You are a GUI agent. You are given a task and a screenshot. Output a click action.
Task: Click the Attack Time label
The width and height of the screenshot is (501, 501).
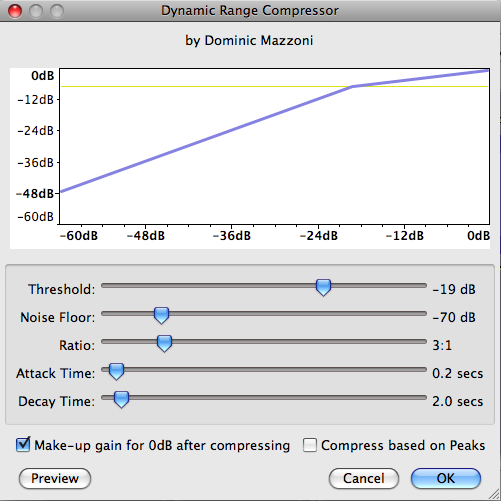pos(56,373)
